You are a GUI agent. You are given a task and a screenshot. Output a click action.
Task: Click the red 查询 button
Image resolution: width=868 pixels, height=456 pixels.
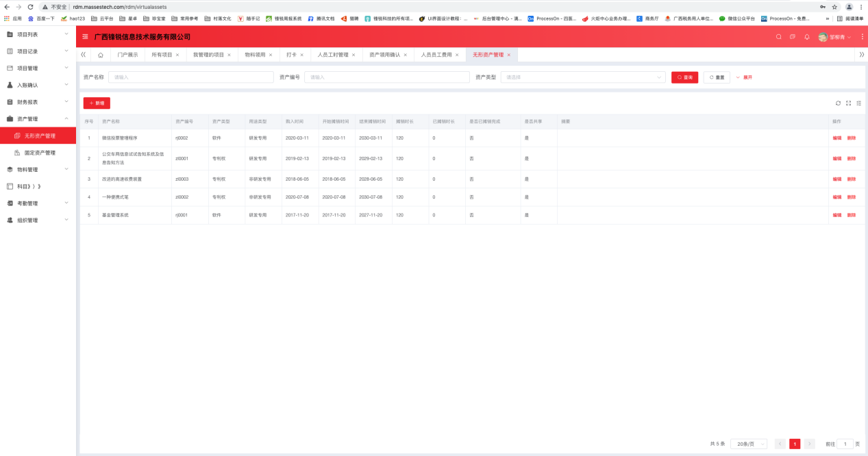tap(685, 77)
